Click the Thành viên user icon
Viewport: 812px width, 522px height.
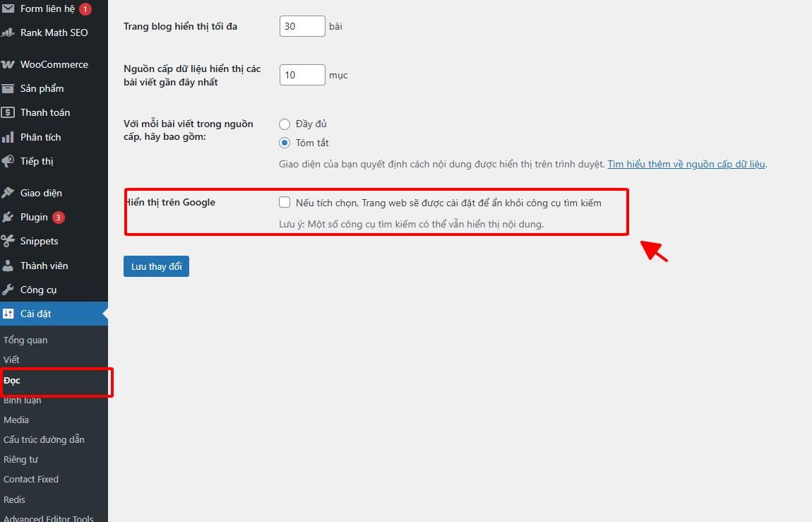pos(8,266)
